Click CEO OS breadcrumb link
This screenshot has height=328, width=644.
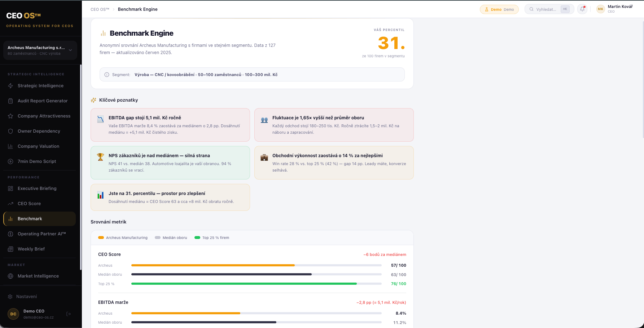[100, 9]
